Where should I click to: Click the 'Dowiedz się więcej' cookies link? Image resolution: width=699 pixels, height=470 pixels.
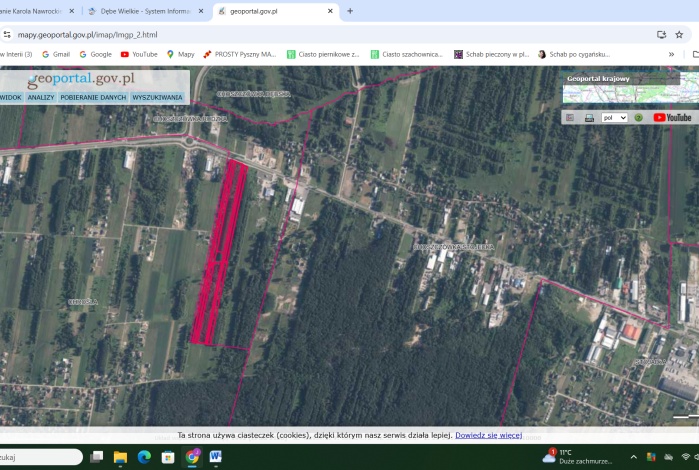(488, 435)
